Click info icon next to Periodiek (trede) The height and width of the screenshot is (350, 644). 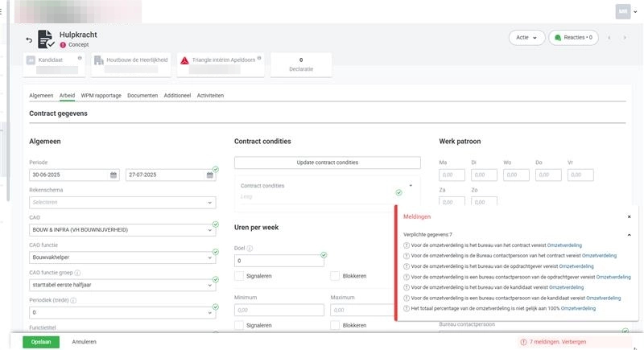(74, 300)
